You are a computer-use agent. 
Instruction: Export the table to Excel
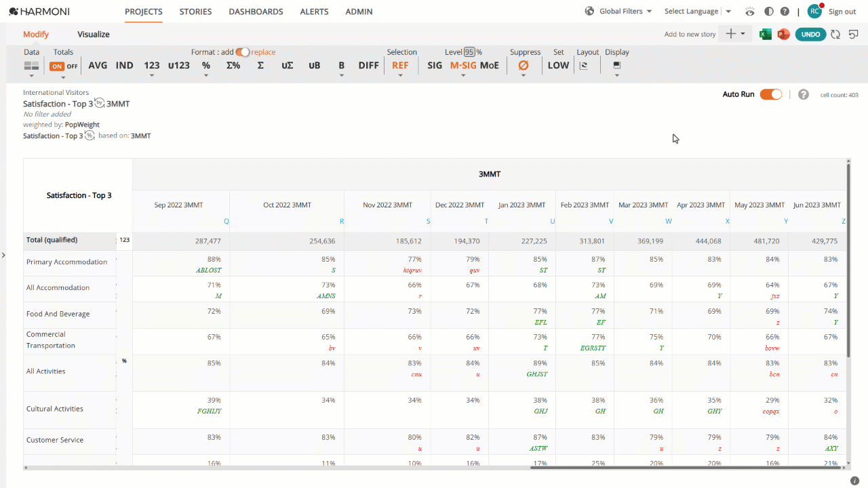765,33
